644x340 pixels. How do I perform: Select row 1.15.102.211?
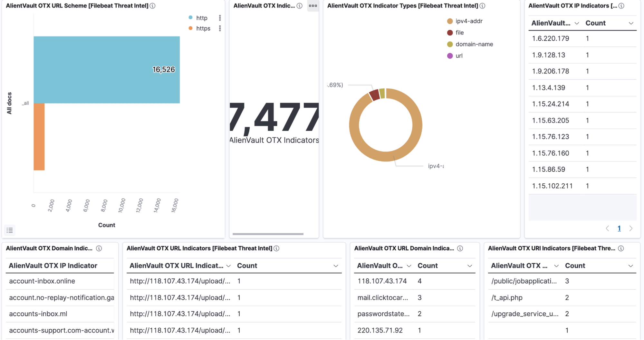pos(582,186)
